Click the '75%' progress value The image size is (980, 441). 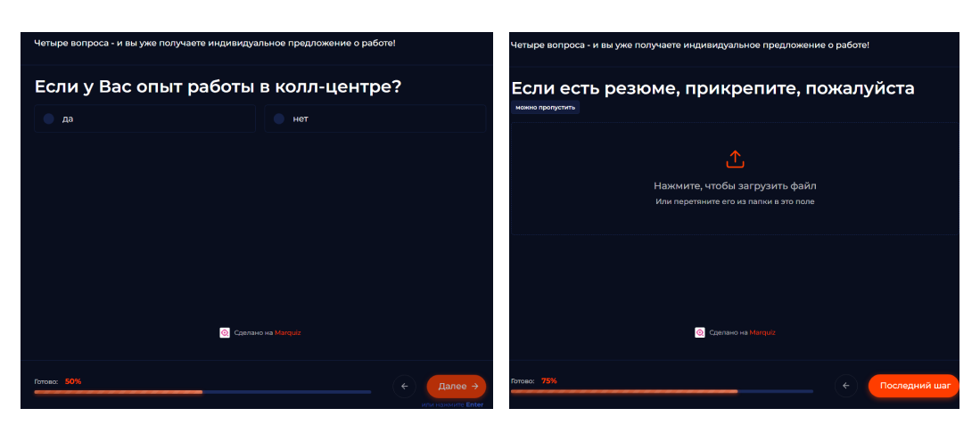click(549, 380)
